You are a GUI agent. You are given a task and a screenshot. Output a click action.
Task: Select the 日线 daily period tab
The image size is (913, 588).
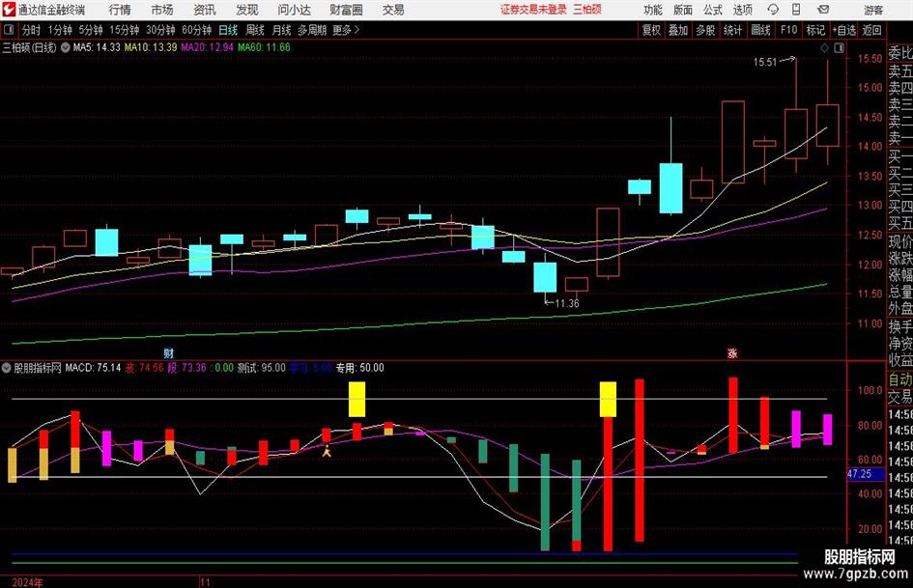click(x=228, y=30)
